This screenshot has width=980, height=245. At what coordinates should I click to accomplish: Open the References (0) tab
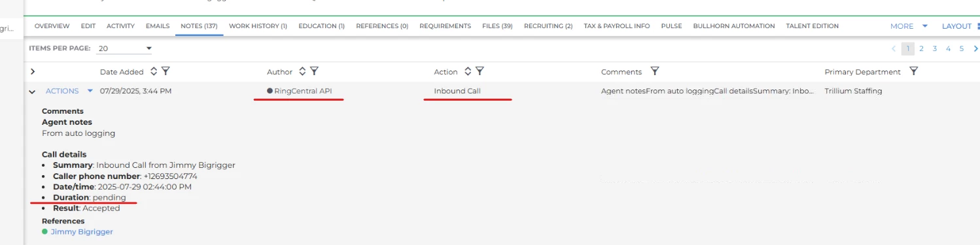pyautogui.click(x=382, y=26)
